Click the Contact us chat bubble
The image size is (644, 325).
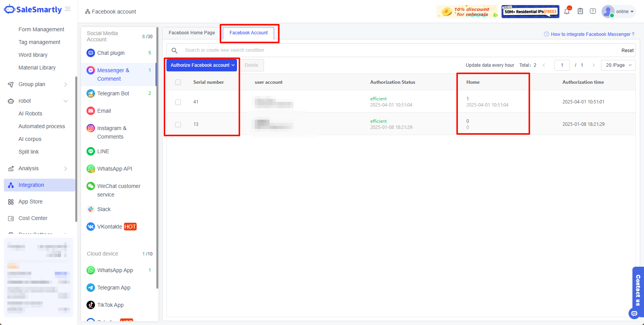pos(634,313)
